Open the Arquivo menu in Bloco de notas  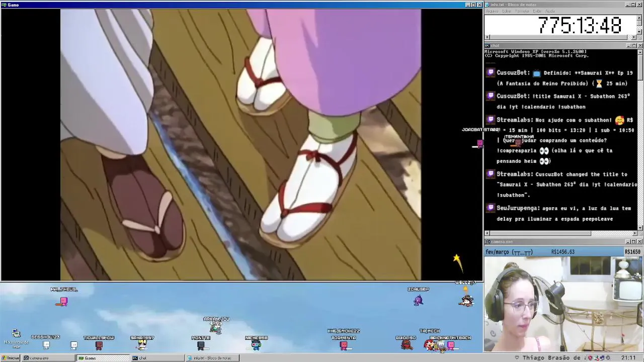(x=492, y=11)
